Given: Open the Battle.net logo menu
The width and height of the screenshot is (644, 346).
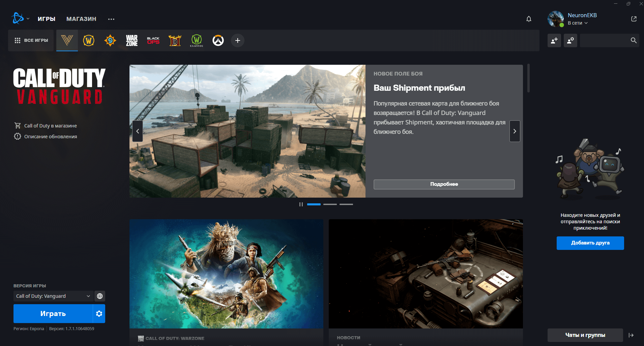Looking at the screenshot, I should tap(18, 19).
